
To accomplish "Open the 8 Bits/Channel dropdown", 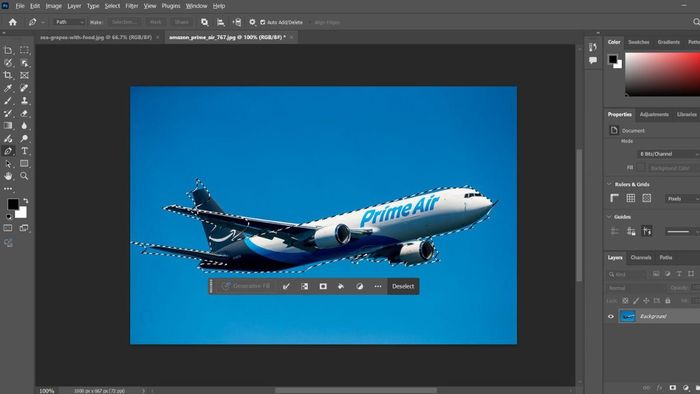I will coord(668,154).
